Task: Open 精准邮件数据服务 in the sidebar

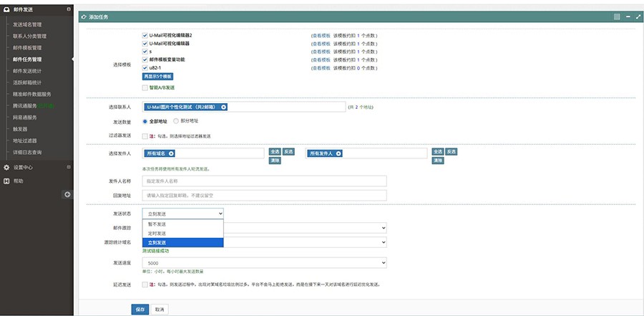Action: [32, 94]
